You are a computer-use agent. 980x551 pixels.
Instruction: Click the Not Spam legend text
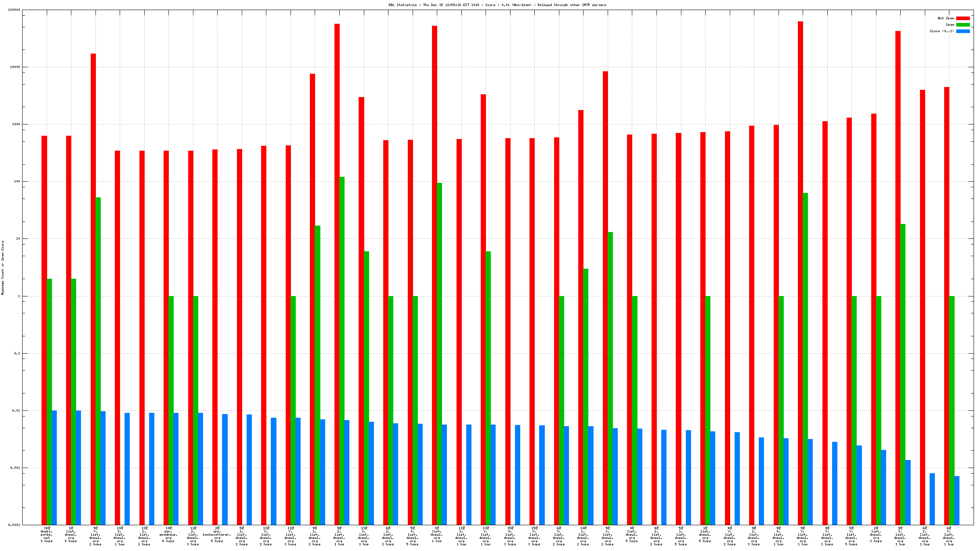tap(945, 18)
